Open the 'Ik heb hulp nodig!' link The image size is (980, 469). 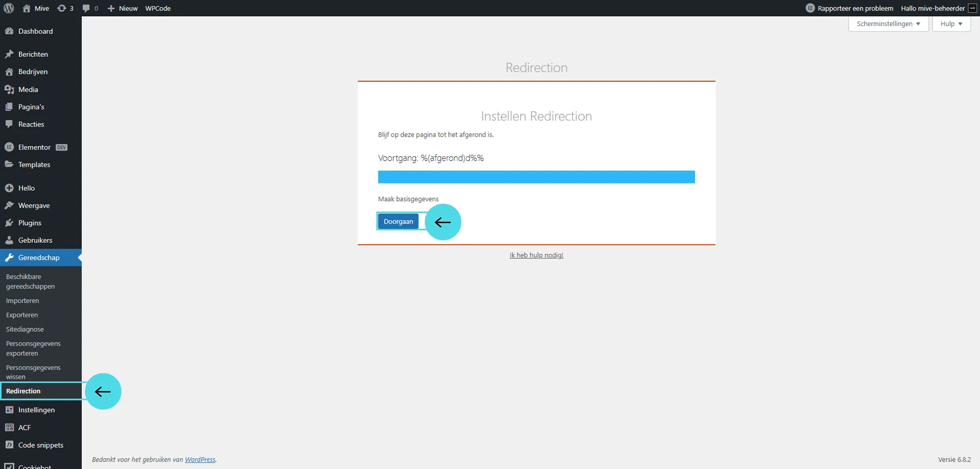[x=536, y=255]
